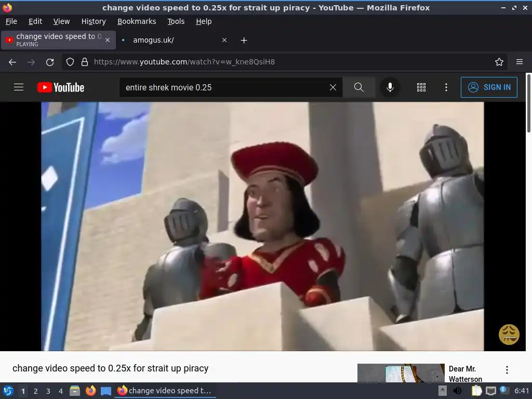Open YouTube settings three-dot menu
This screenshot has width=532, height=399.
(x=446, y=87)
